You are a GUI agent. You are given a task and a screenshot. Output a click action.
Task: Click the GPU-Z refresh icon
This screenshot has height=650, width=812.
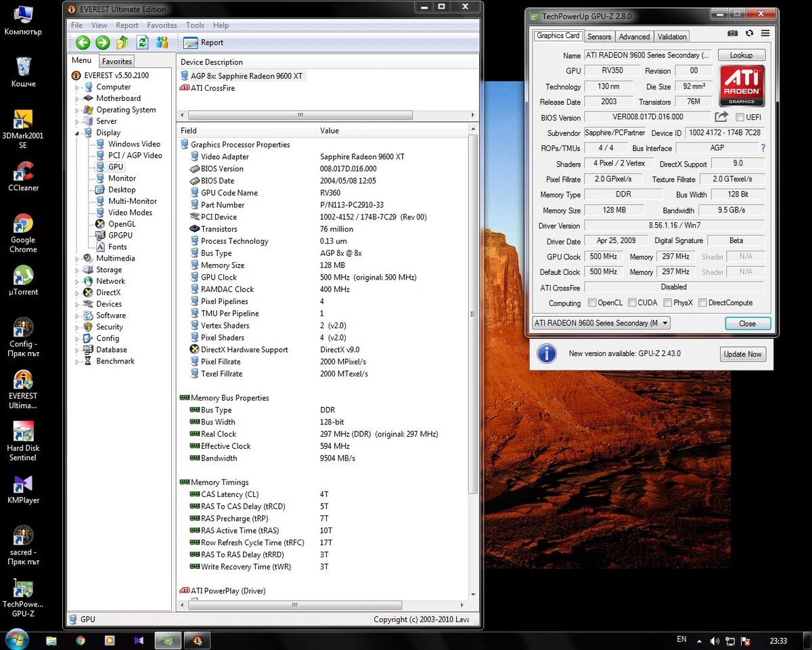[x=749, y=33]
